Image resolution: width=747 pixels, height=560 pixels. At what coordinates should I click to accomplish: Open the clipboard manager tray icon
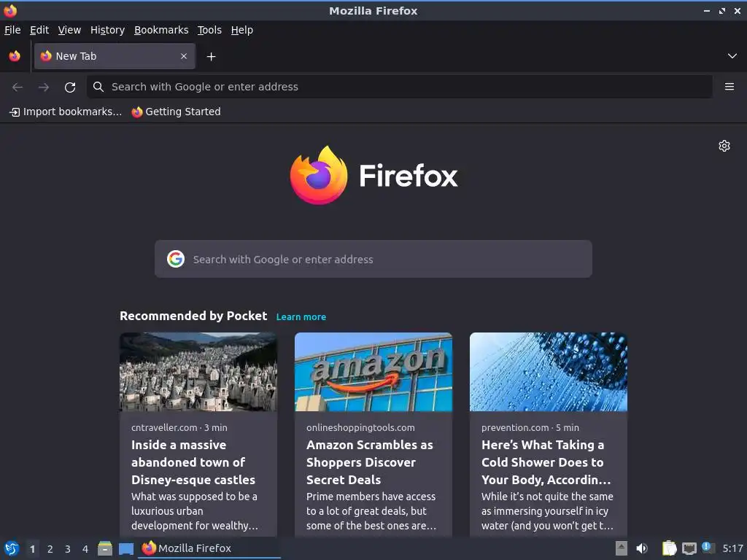pyautogui.click(x=670, y=548)
